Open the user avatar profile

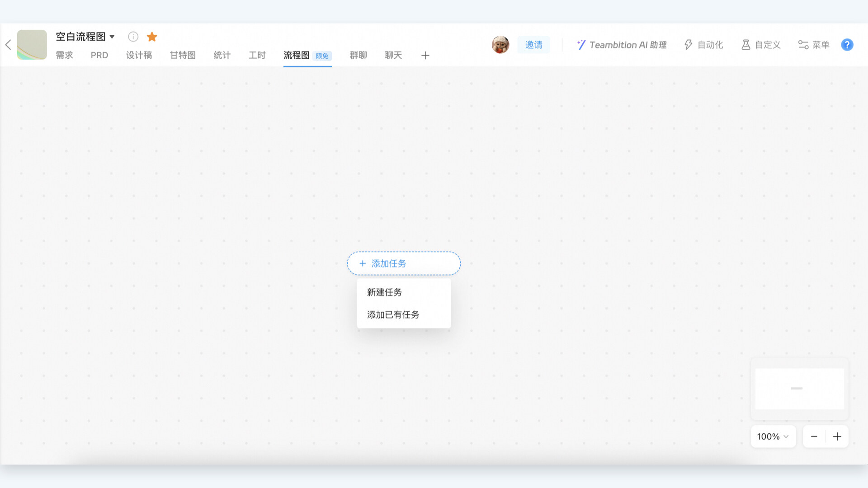[500, 45]
